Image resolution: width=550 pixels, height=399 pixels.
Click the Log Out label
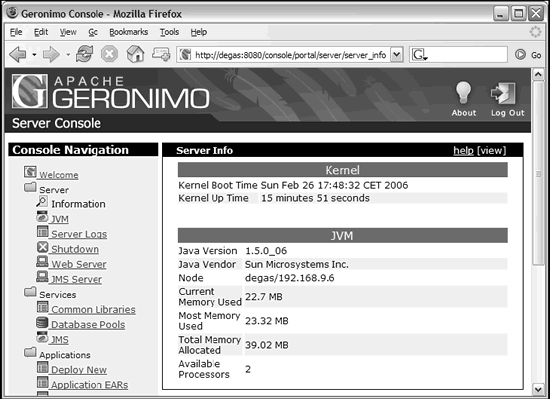(x=507, y=113)
